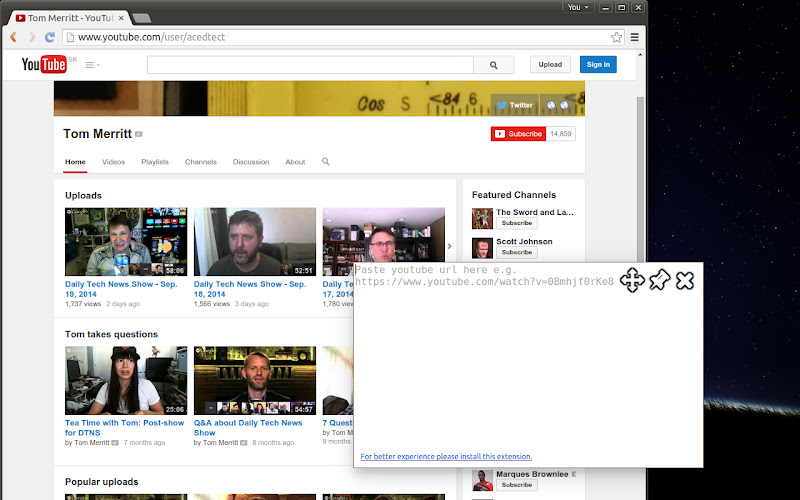Viewport: 800px width, 500px height.
Task: Click the Marques Brownlee avatar
Action: pyautogui.click(x=482, y=481)
